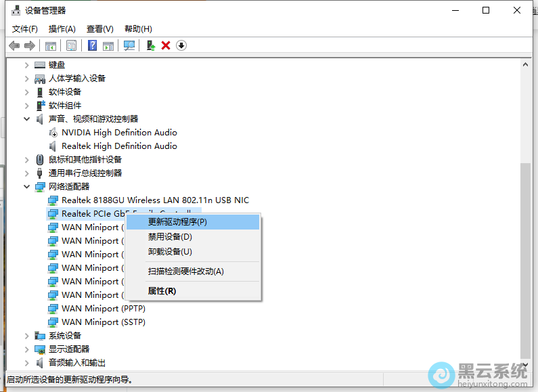Click the back arrow toolbar icon

14,45
